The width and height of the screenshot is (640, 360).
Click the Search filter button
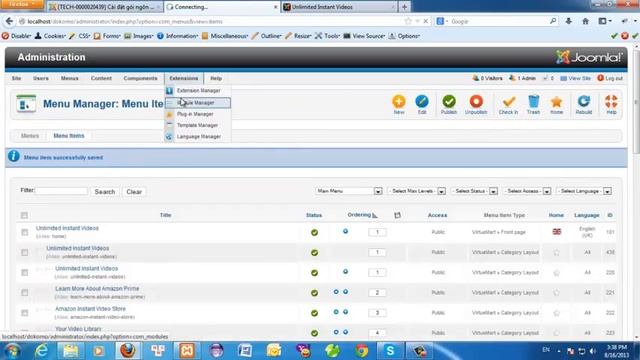104,191
